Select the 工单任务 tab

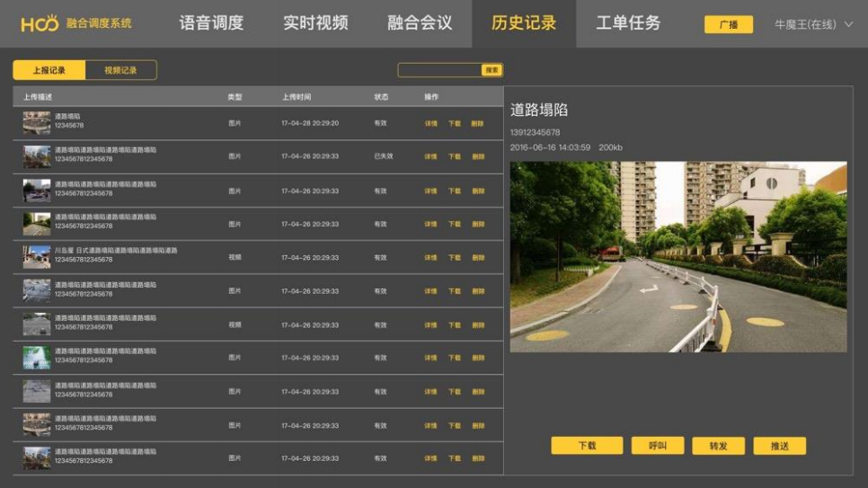[x=628, y=23]
